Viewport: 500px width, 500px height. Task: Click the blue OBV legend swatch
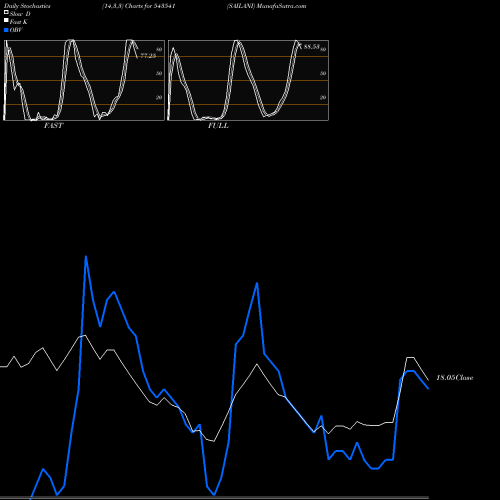pos(6,30)
